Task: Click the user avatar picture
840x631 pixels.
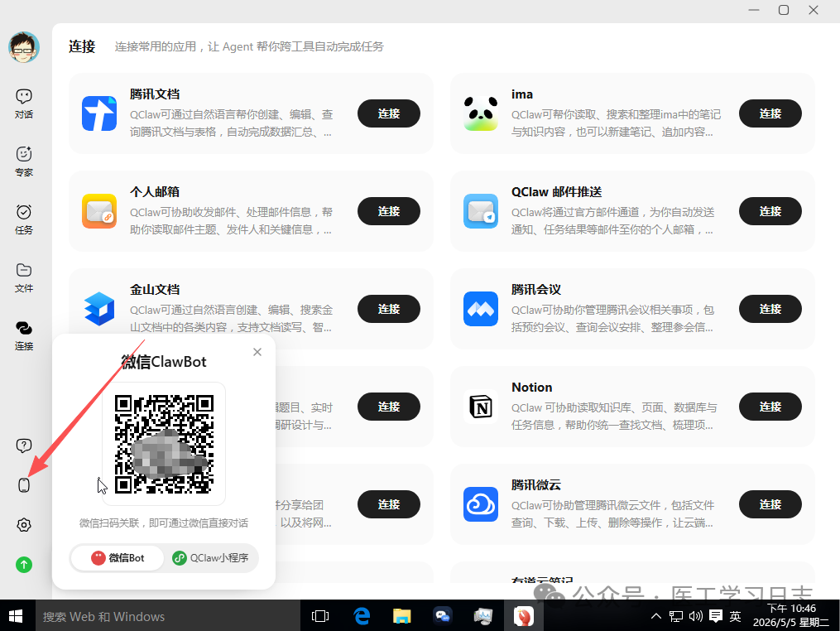Action: (23, 46)
